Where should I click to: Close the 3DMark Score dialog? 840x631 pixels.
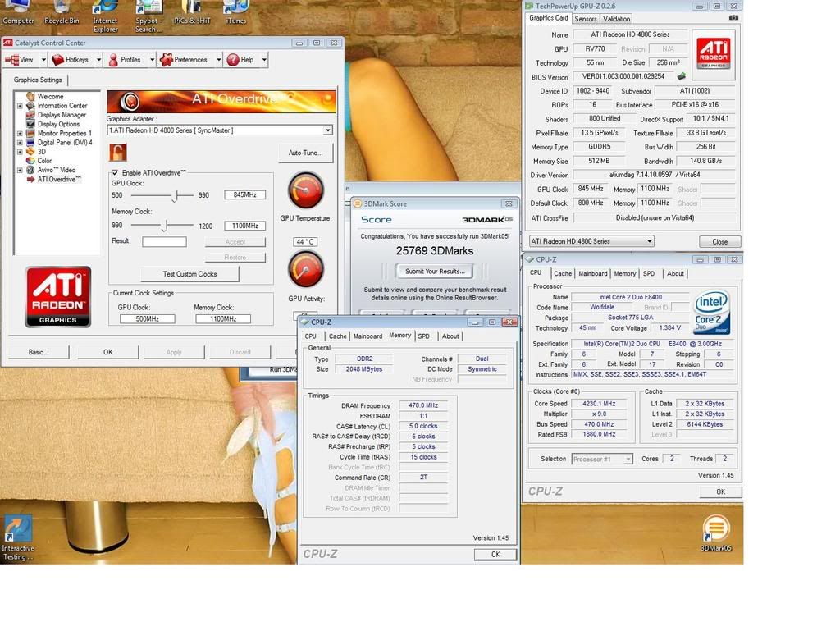[x=509, y=203]
